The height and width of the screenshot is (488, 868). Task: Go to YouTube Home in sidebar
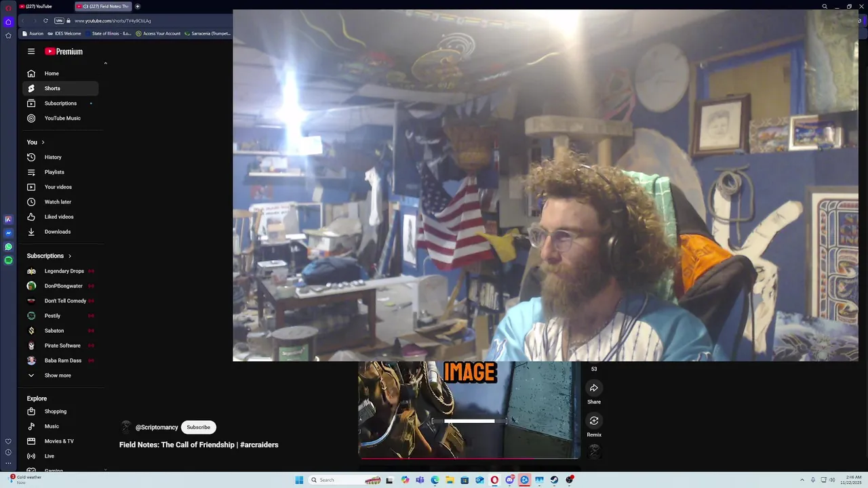click(x=60, y=73)
